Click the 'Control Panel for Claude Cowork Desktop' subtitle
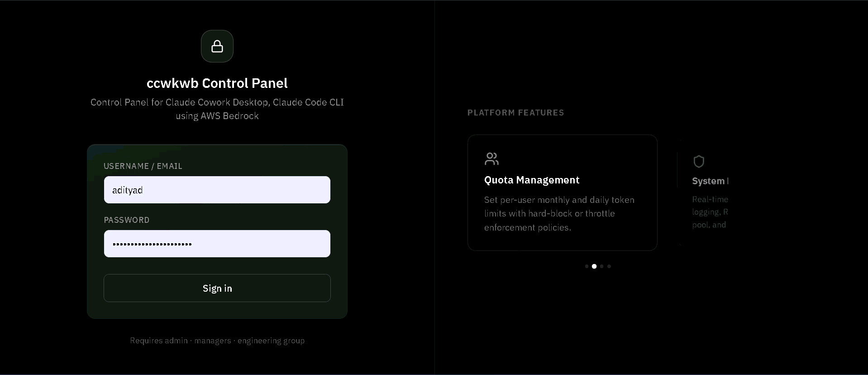The height and width of the screenshot is (375, 868). [x=217, y=109]
